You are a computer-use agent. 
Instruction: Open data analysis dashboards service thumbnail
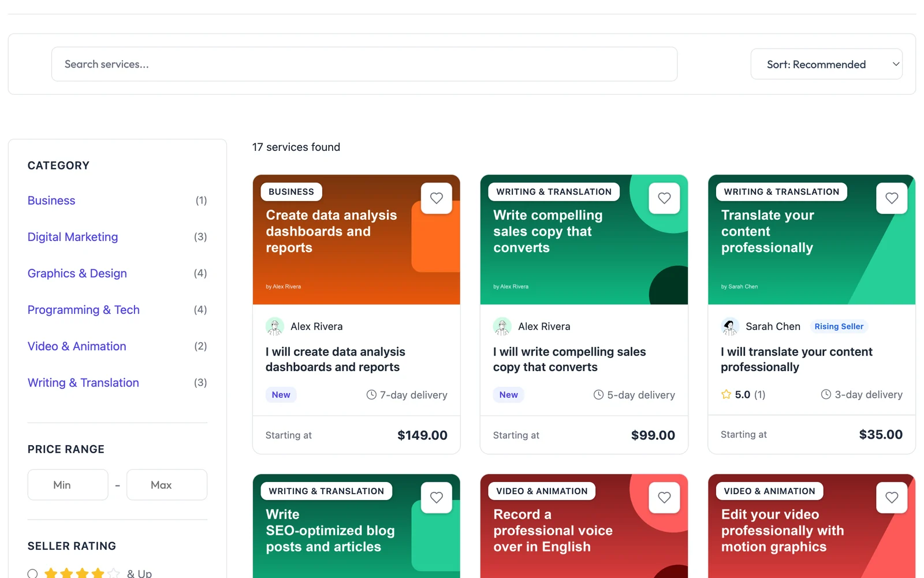356,240
